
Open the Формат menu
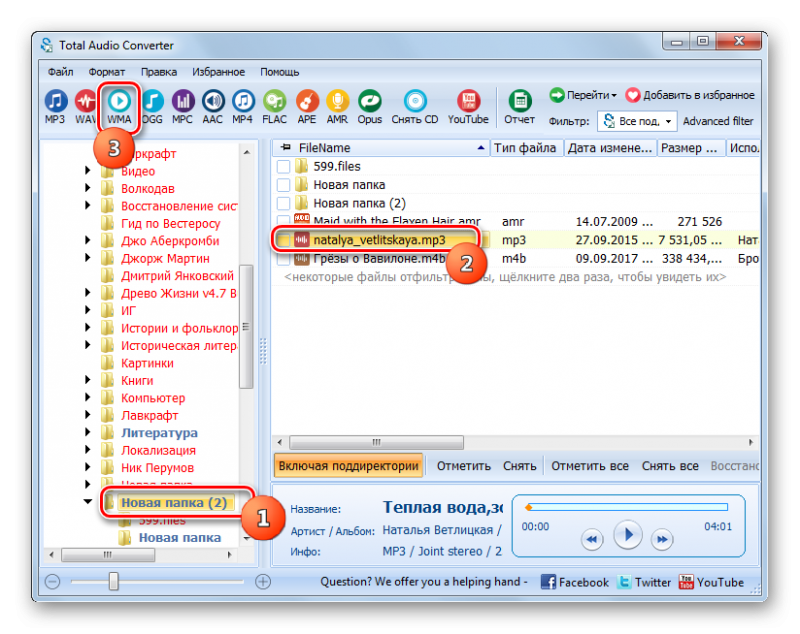click(x=106, y=72)
